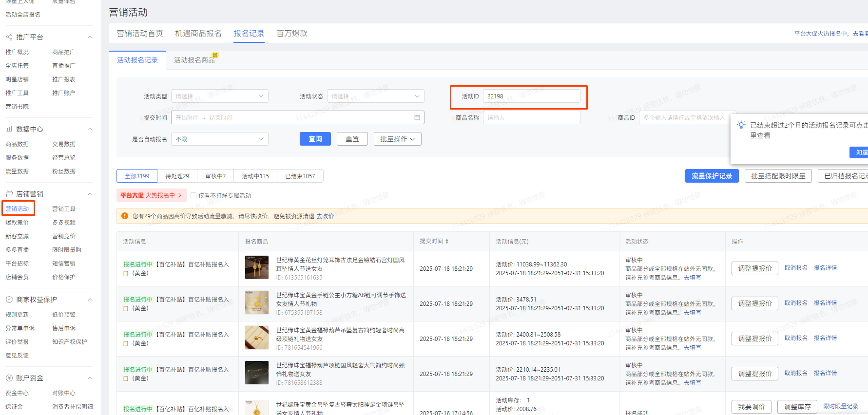
Task: Open the first product's earring thumbnail
Action: click(256, 267)
